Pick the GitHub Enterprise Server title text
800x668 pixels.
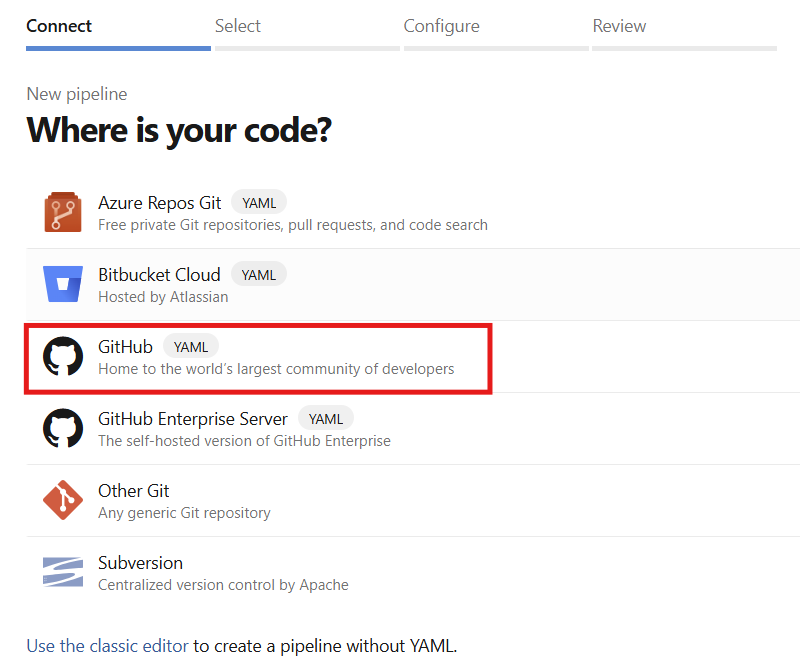point(193,419)
